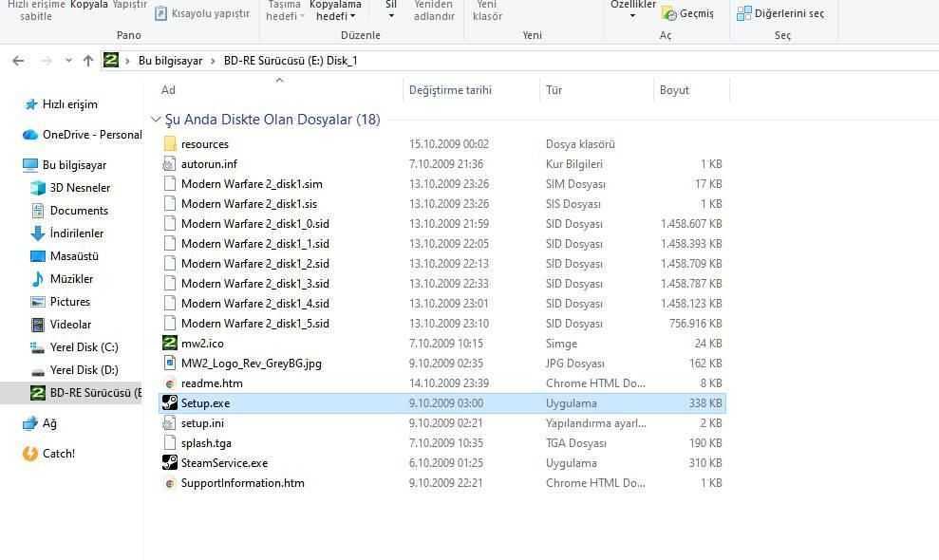This screenshot has height=560, width=939.
Task: Click 'Kısayolu yapıştır' ribbon button
Action: point(202,13)
